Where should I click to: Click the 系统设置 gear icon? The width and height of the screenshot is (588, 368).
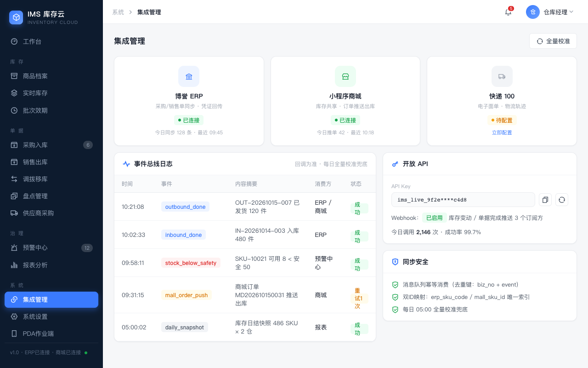pos(14,316)
